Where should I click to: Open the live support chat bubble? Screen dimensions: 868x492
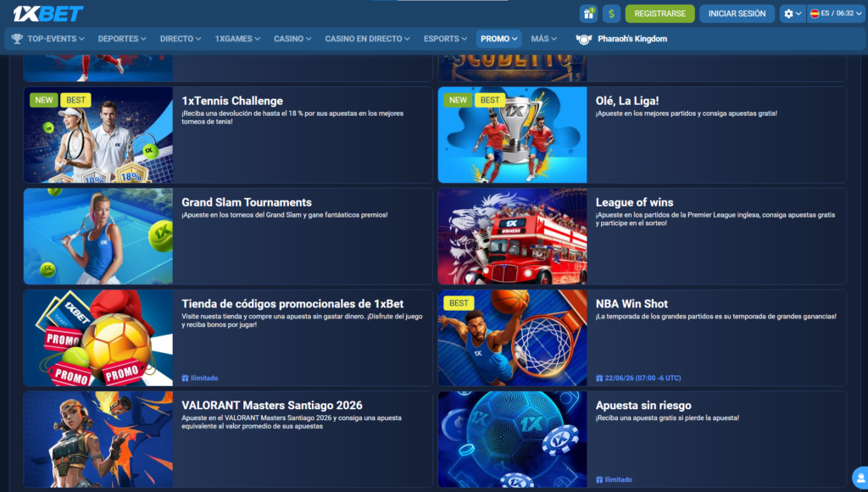click(860, 478)
